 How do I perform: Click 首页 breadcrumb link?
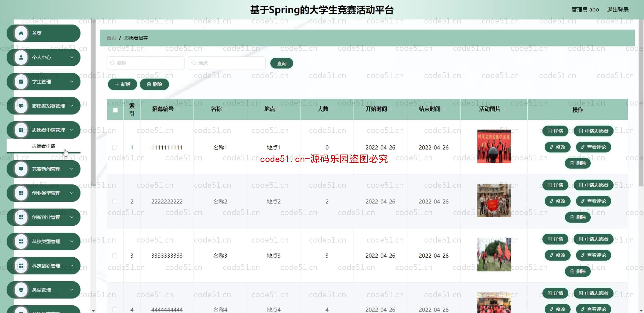coord(111,38)
